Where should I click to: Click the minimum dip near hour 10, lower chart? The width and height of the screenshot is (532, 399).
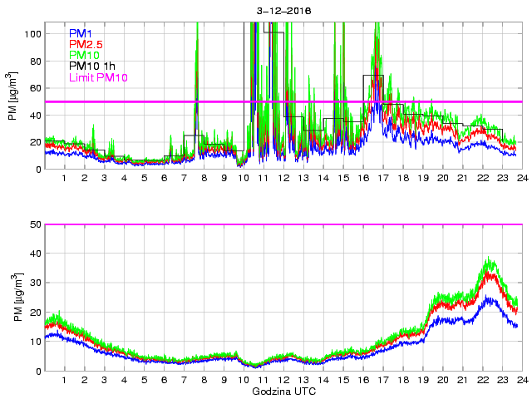(x=255, y=366)
